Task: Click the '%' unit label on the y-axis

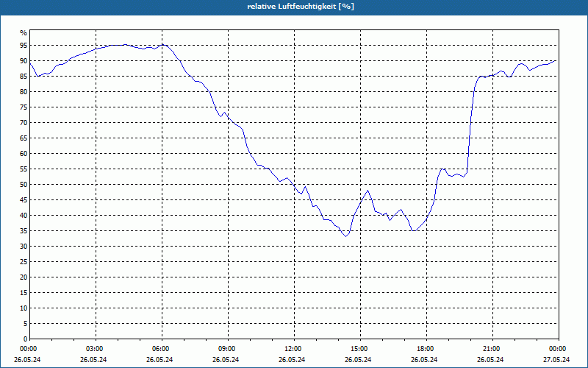Action: pos(24,32)
